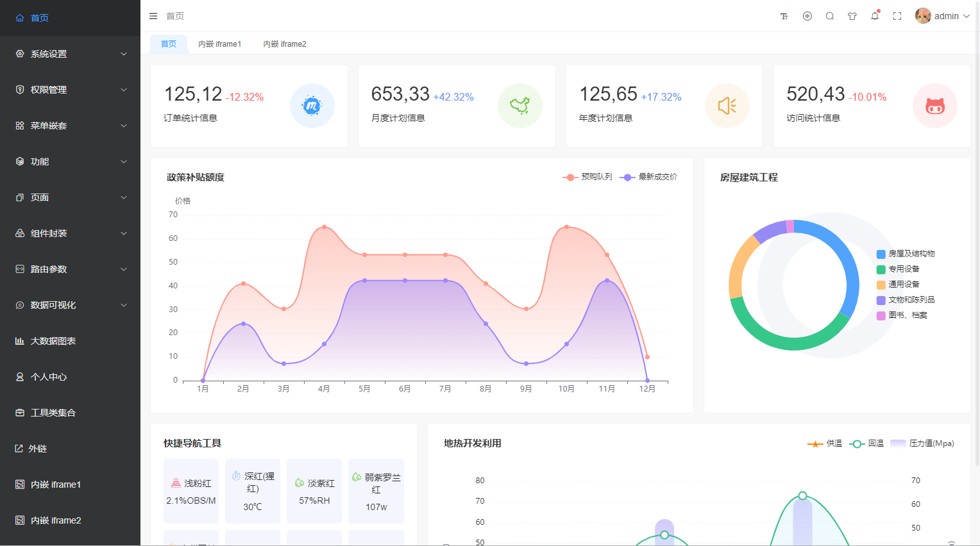Image resolution: width=980 pixels, height=546 pixels.
Task: Toggle 预购队列 legend series
Action: coord(587,177)
